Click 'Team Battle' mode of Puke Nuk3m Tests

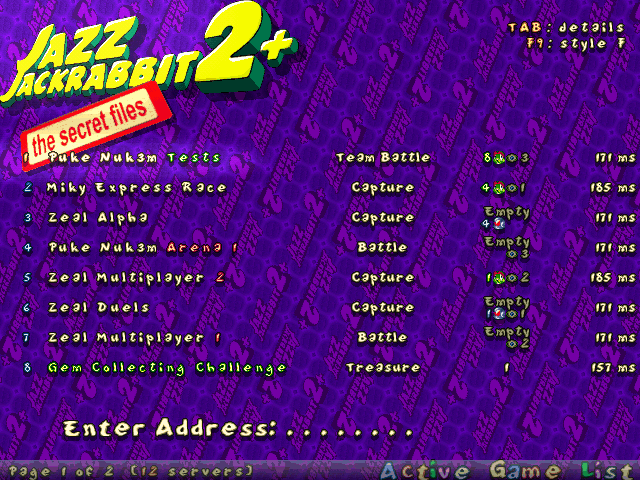(x=383, y=158)
